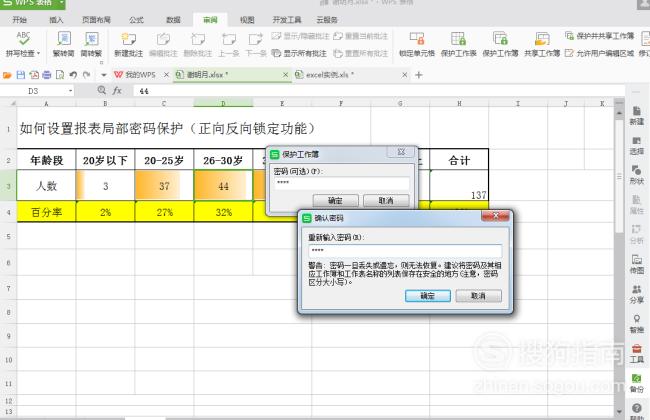The width and height of the screenshot is (650, 420).
Task: Switch to the 插入 ribbon tab
Action: coord(56,20)
